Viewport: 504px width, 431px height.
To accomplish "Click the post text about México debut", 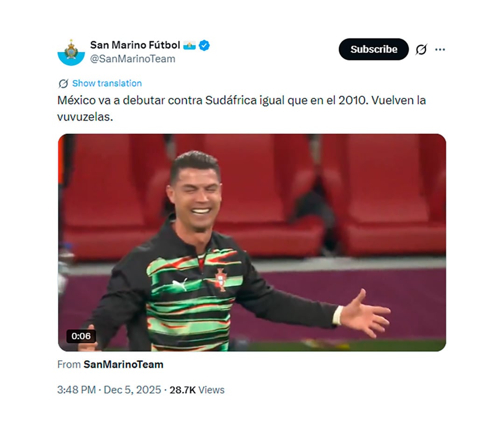I will (x=241, y=108).
